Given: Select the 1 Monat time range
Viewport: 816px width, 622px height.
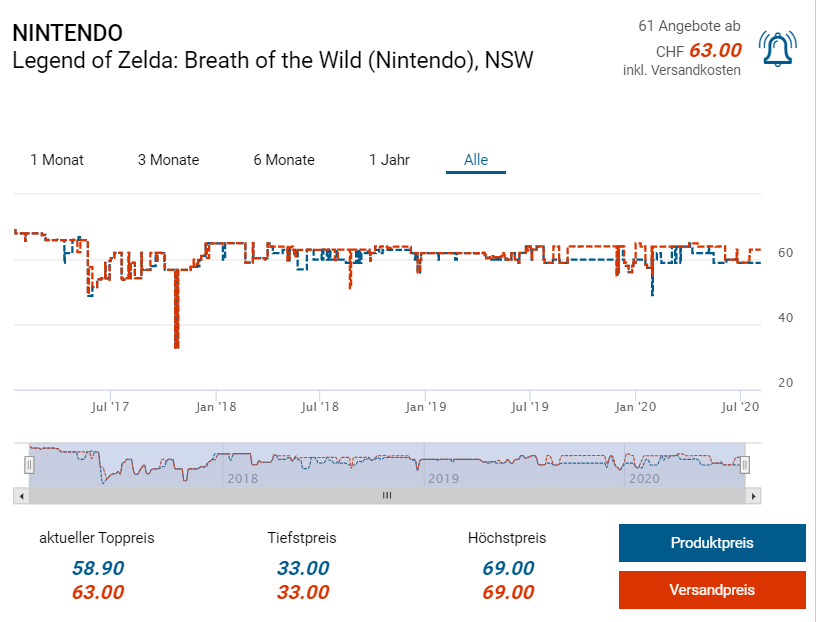Looking at the screenshot, I should (57, 160).
